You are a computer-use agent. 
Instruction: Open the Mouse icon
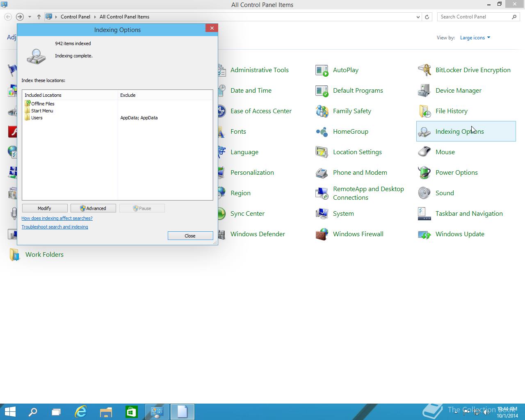425,152
